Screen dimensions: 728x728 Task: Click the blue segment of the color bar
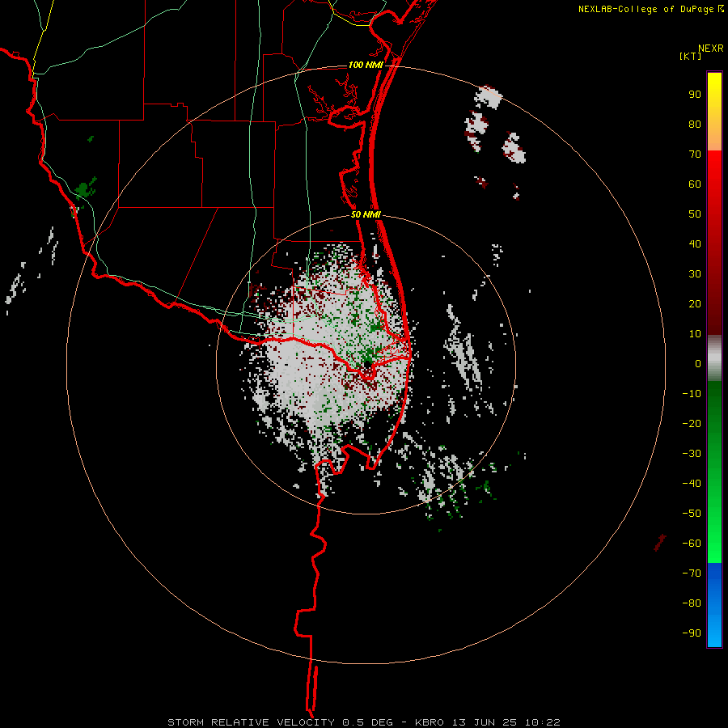click(714, 604)
